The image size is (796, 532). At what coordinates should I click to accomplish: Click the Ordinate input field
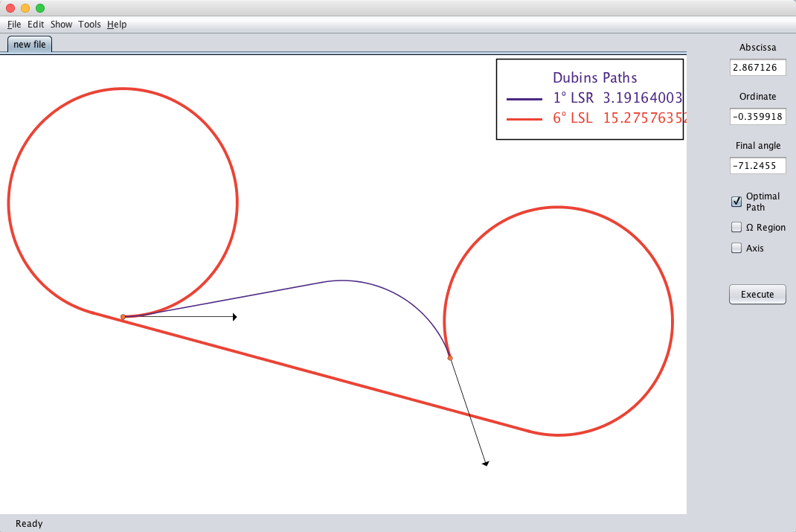757,117
